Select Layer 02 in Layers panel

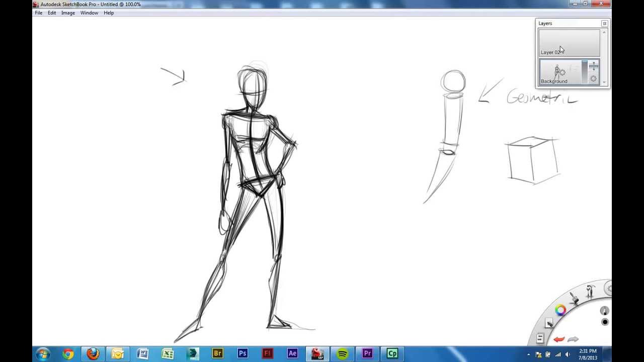569,43
